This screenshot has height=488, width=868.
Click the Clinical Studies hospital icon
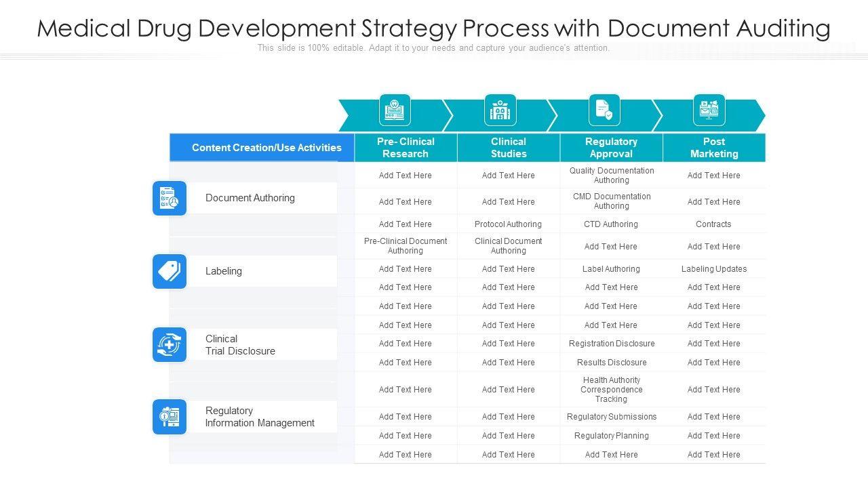500,110
